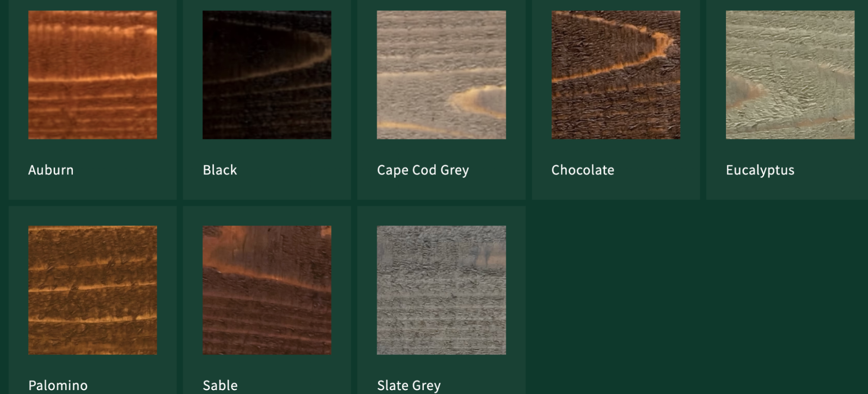
Task: Select the Auburn wood stain swatch
Action: pyautogui.click(x=92, y=75)
